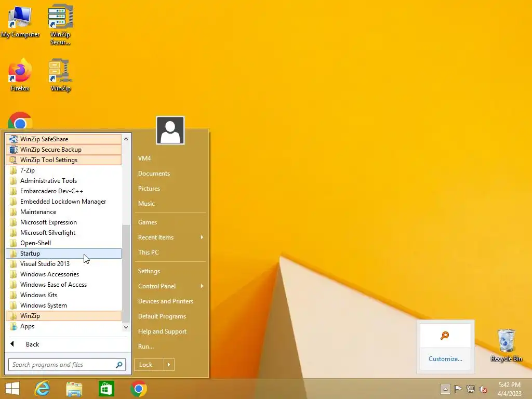Image resolution: width=532 pixels, height=399 pixels.
Task: Click the network tray icon
Action: click(x=471, y=389)
